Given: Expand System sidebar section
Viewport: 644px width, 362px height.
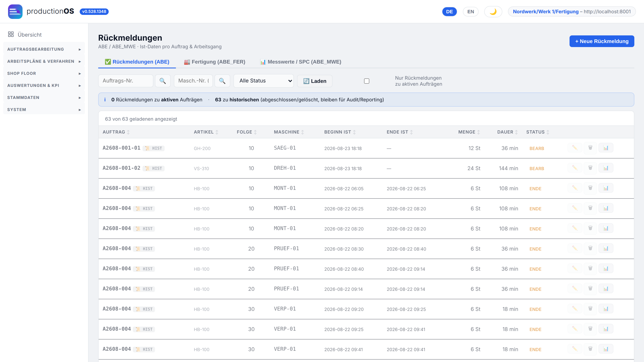Looking at the screenshot, I should pos(44,110).
